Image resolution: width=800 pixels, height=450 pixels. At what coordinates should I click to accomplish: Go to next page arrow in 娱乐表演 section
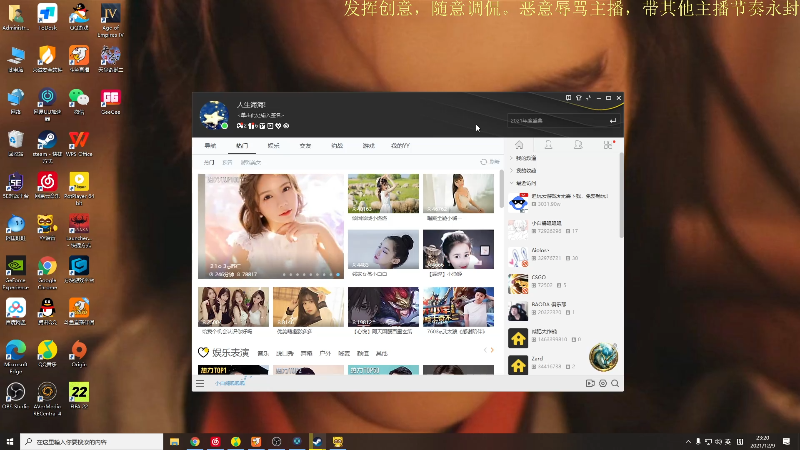point(492,350)
